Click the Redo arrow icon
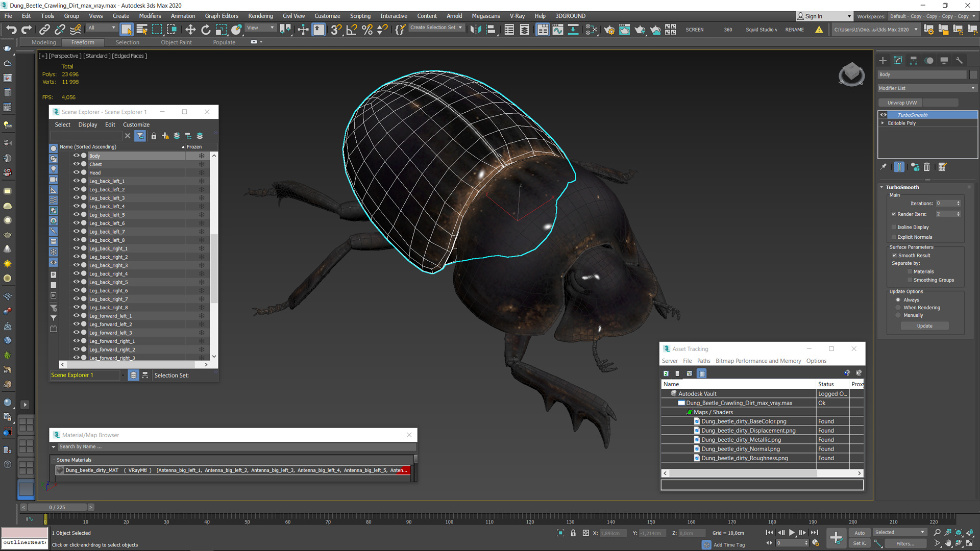Screen dimensions: 980x551 27,30
